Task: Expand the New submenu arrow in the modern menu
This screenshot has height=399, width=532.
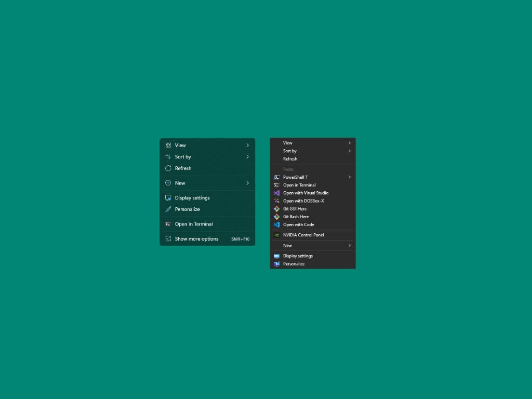Action: (248, 183)
